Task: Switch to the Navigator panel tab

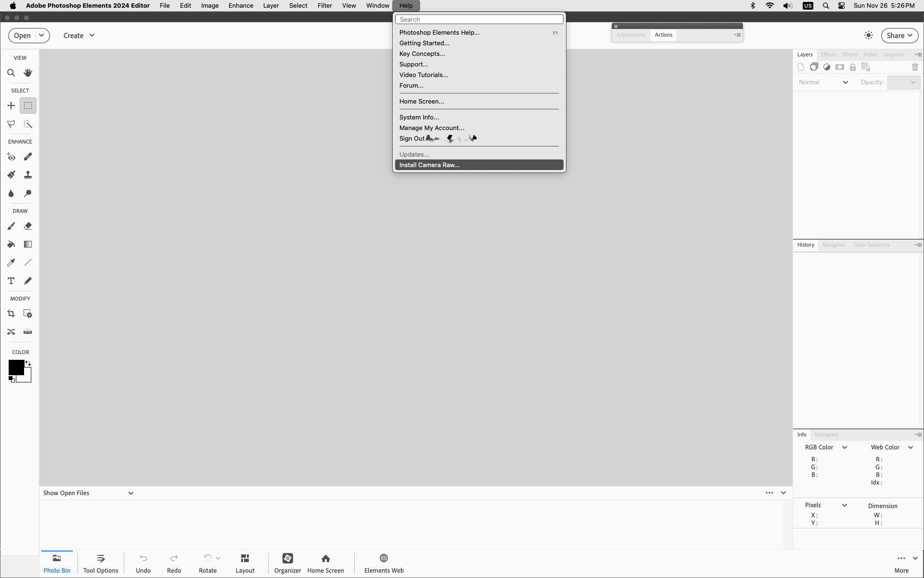Action: click(x=834, y=244)
